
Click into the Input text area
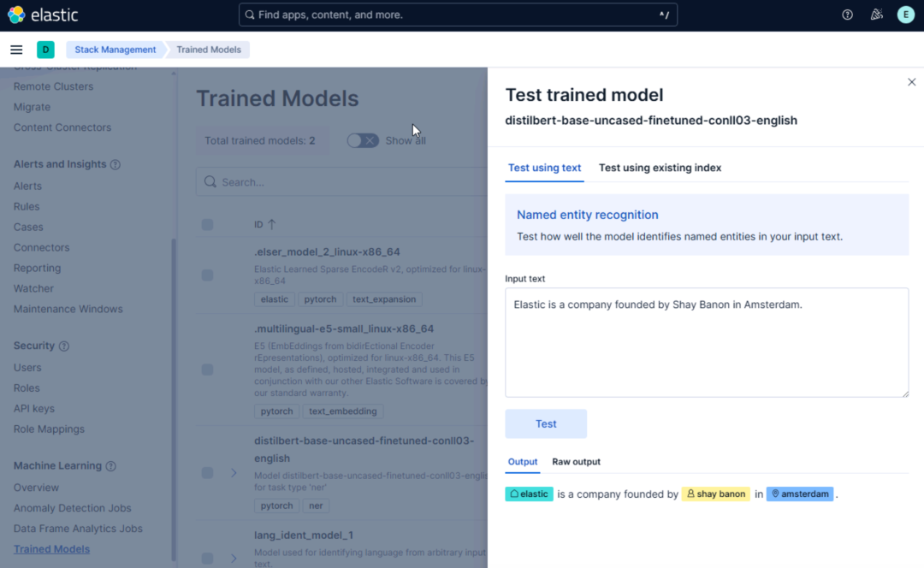click(707, 342)
